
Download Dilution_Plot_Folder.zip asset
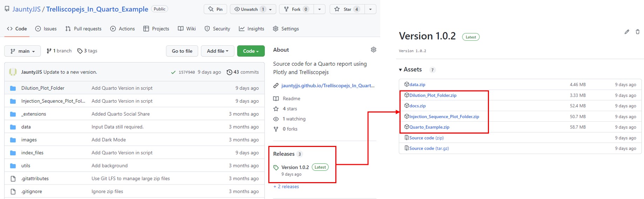pyautogui.click(x=433, y=95)
